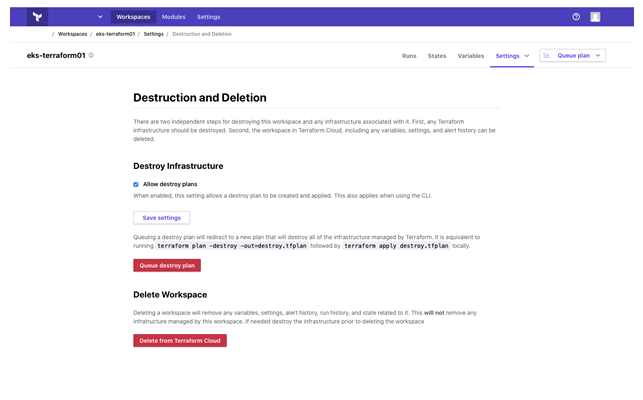Switch to the Variables tab

[x=470, y=56]
